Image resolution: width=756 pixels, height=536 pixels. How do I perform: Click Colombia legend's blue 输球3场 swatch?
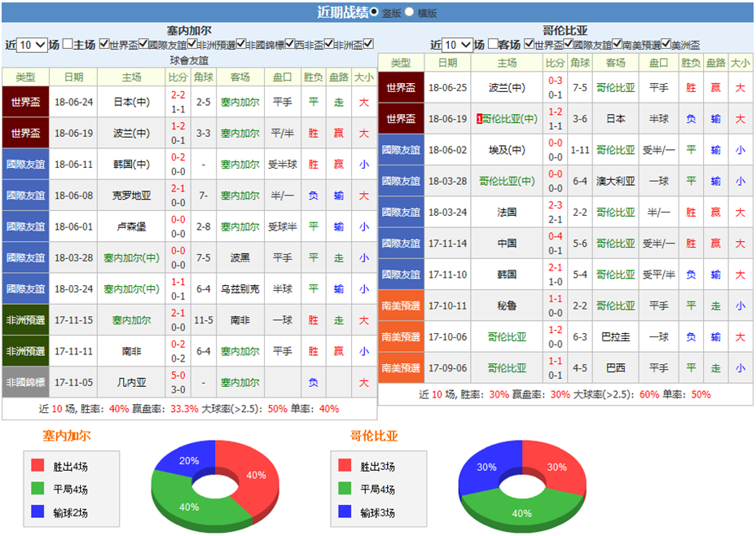345,512
